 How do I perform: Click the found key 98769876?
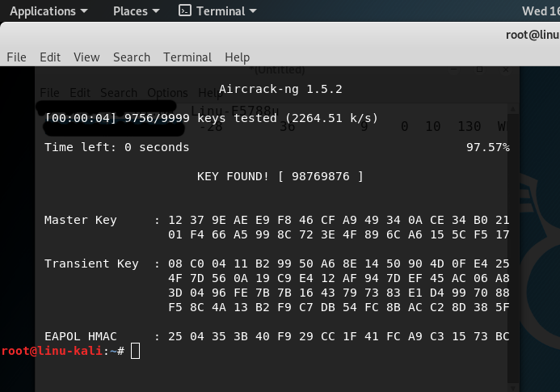(x=320, y=176)
